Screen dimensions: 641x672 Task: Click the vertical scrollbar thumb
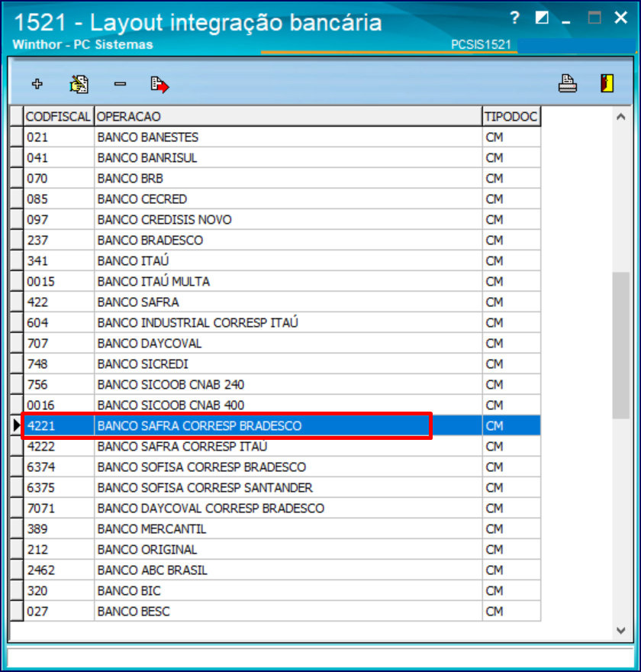pyautogui.click(x=621, y=345)
